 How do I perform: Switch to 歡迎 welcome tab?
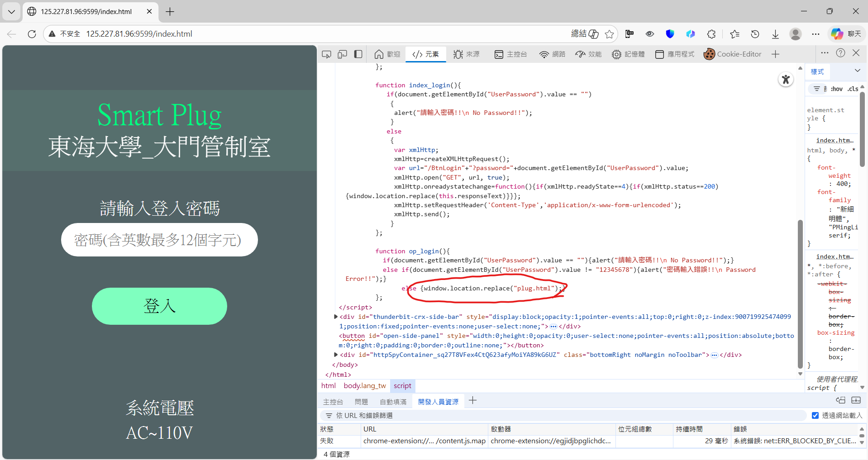(x=387, y=54)
